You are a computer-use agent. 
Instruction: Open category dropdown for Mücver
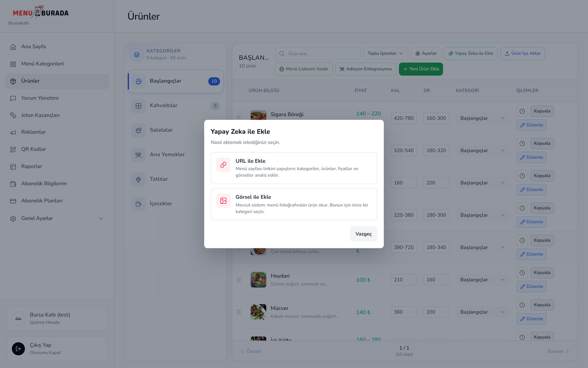482,312
